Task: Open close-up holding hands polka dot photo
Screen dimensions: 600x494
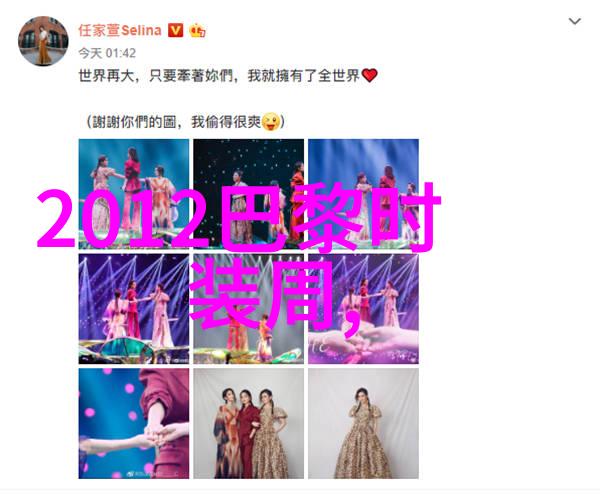Action: (134, 424)
